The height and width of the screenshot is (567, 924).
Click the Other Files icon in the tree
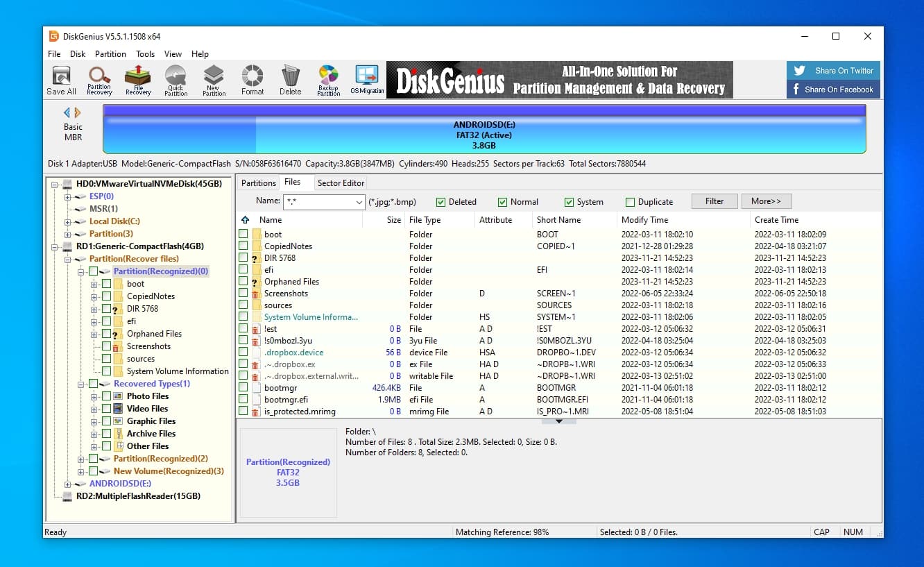(x=118, y=446)
